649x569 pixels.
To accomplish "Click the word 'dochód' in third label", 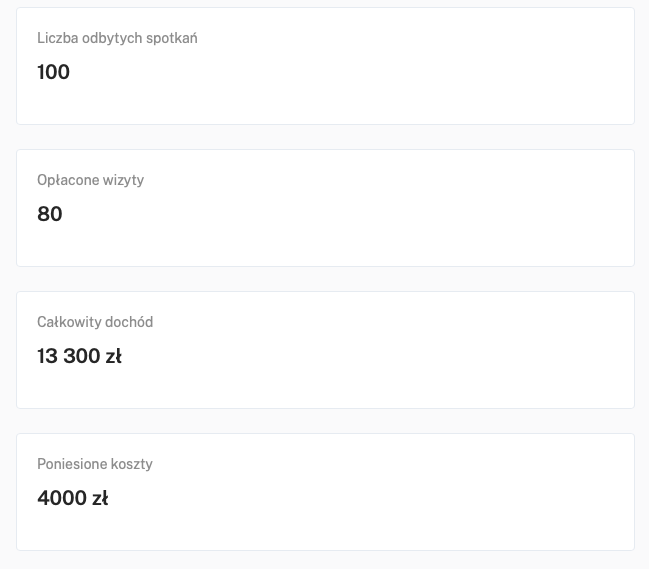I will (x=129, y=322).
